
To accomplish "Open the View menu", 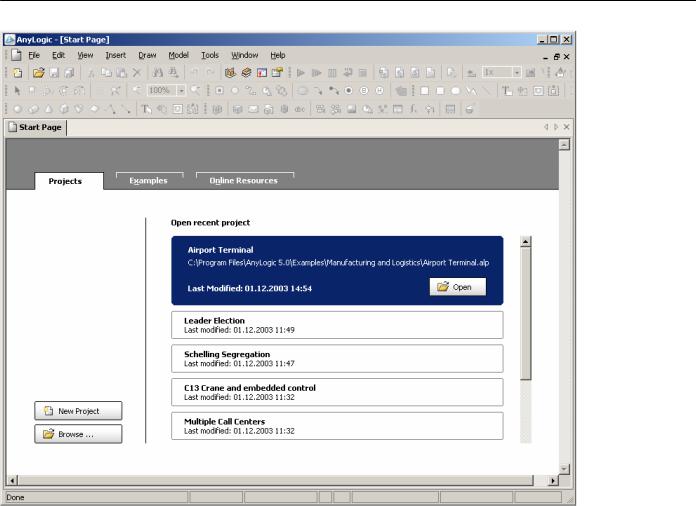I will [85, 55].
